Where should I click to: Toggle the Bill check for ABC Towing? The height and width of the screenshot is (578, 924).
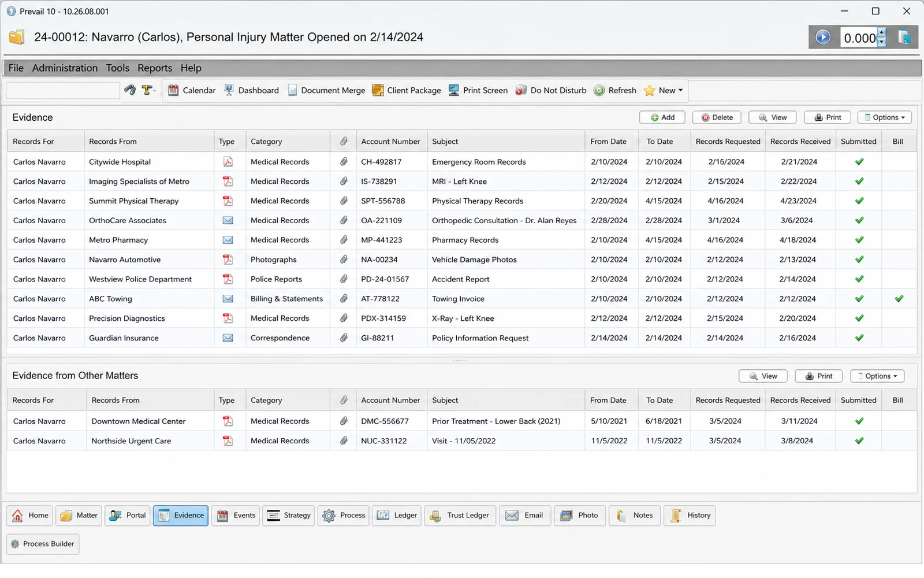[x=899, y=299]
